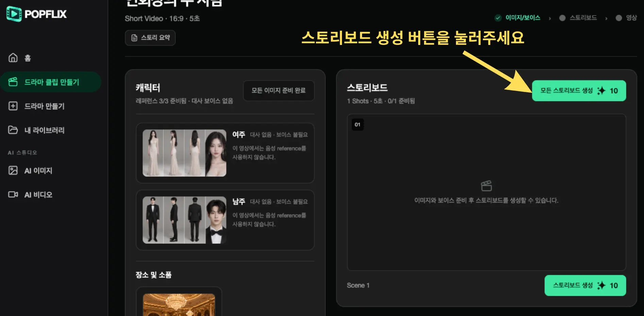Click the sparkle icon in Scene 1 스토리보드 생성
The width and height of the screenshot is (644, 316).
coord(601,285)
